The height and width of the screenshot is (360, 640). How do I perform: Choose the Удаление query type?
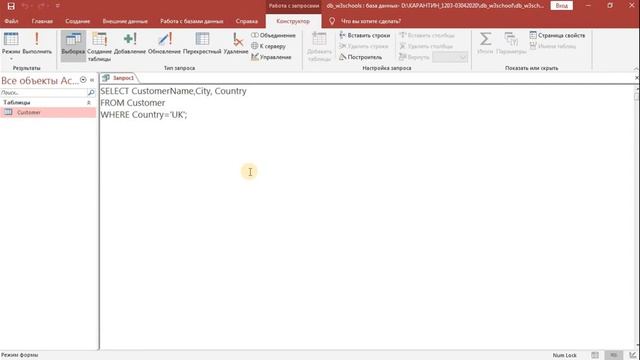coord(236,43)
